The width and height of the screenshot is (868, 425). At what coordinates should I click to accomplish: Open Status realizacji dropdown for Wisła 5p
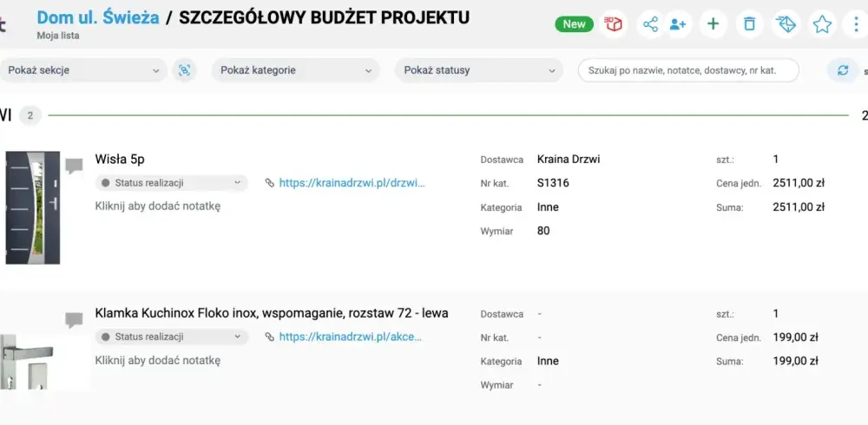(x=172, y=183)
